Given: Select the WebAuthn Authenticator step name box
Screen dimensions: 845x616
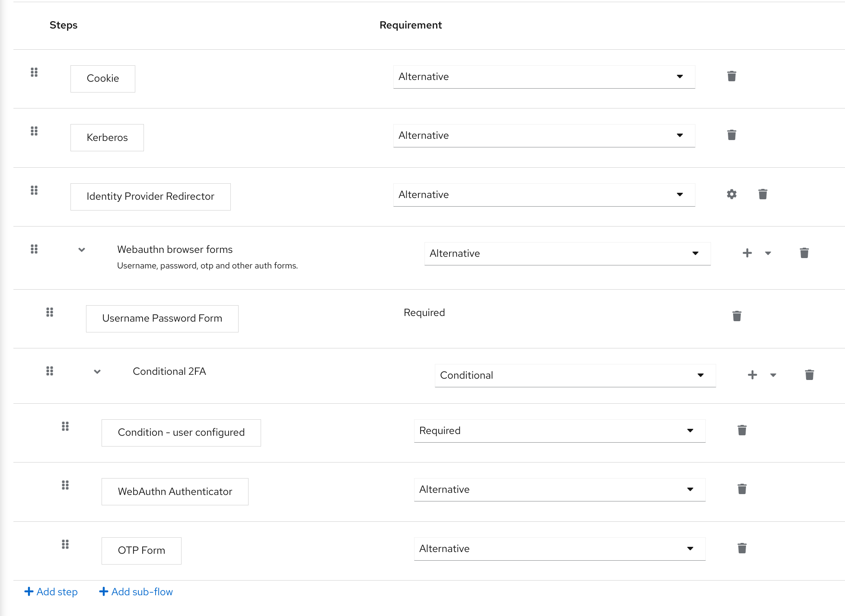Looking at the screenshot, I should (x=175, y=492).
